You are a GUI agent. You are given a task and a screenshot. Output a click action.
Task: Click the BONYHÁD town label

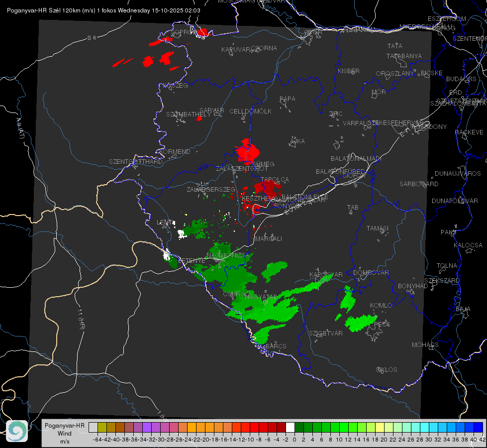(x=413, y=286)
